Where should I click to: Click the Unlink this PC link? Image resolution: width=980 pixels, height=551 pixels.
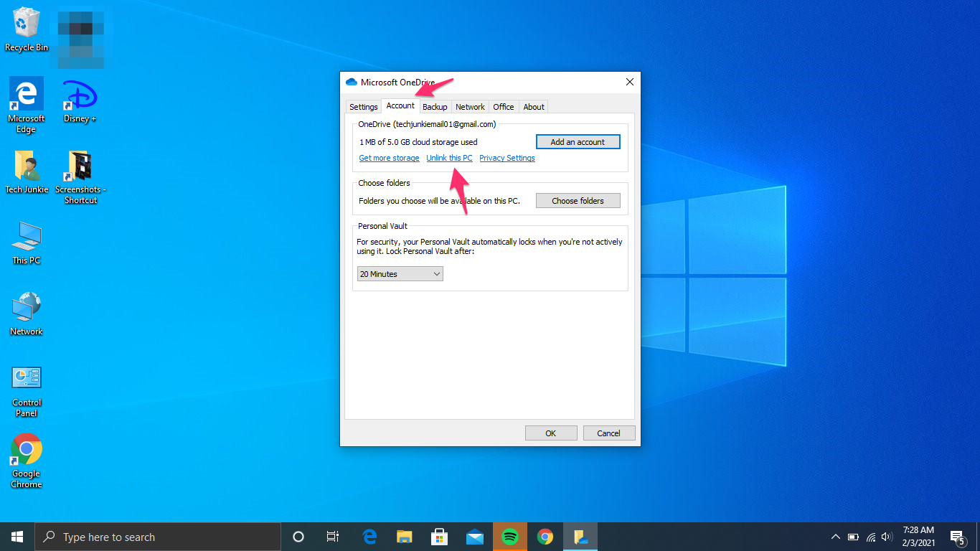449,158
